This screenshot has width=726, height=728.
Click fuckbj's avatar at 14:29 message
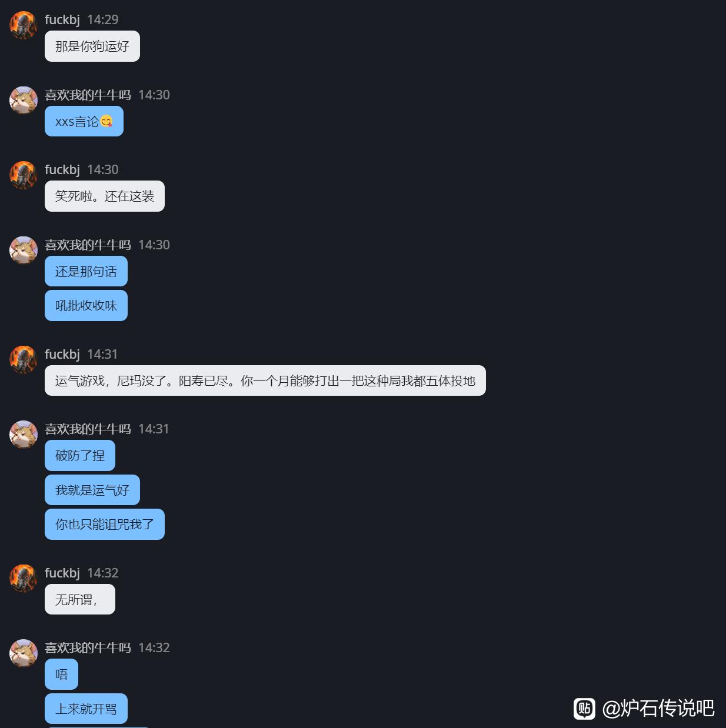point(24,25)
